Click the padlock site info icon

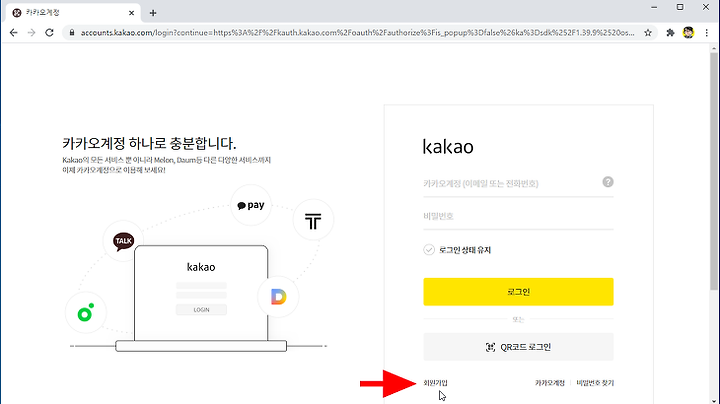(x=72, y=33)
